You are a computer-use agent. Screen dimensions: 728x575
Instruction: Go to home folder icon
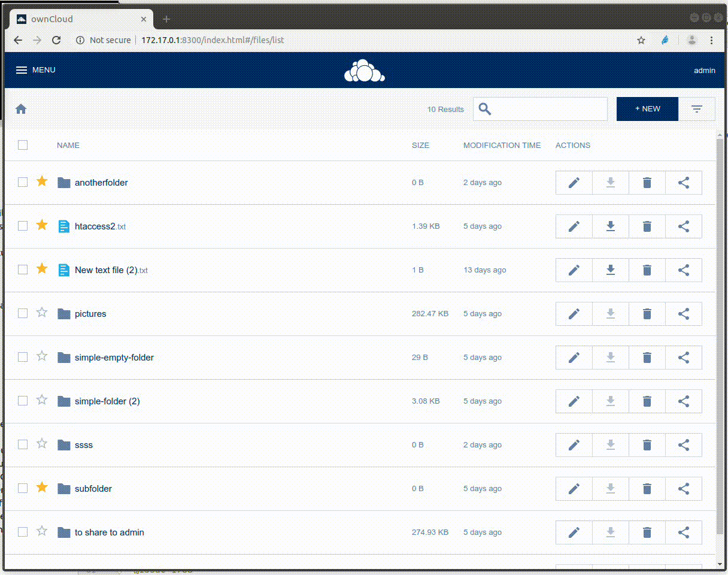tap(21, 109)
